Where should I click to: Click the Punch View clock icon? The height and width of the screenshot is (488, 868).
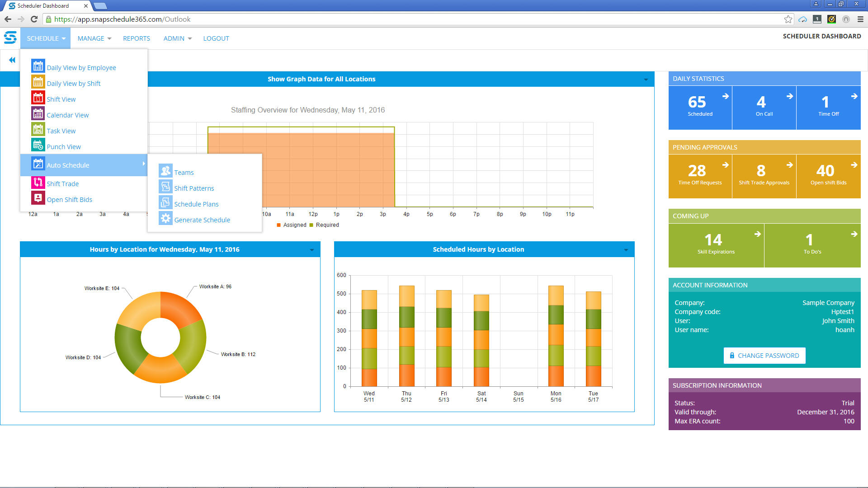[38, 145]
